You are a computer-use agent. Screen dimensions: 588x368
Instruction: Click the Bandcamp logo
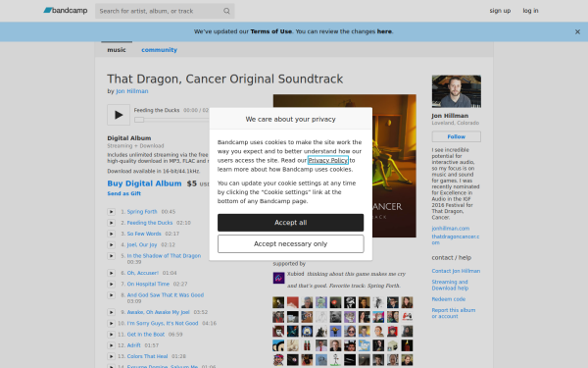[66, 11]
